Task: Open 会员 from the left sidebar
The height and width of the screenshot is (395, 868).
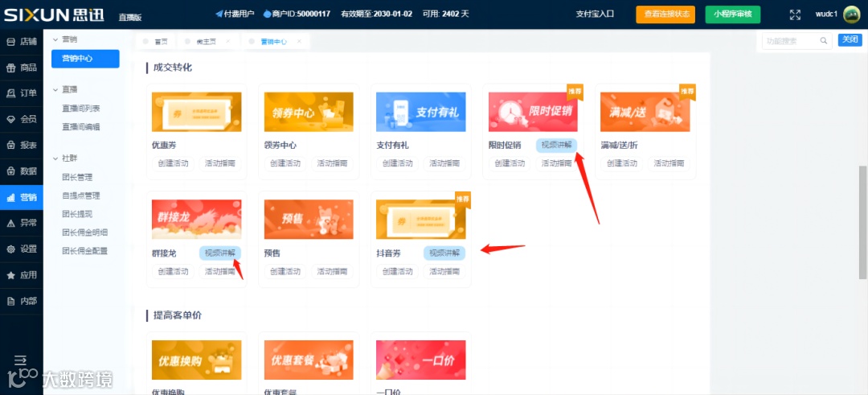Action: (x=22, y=119)
